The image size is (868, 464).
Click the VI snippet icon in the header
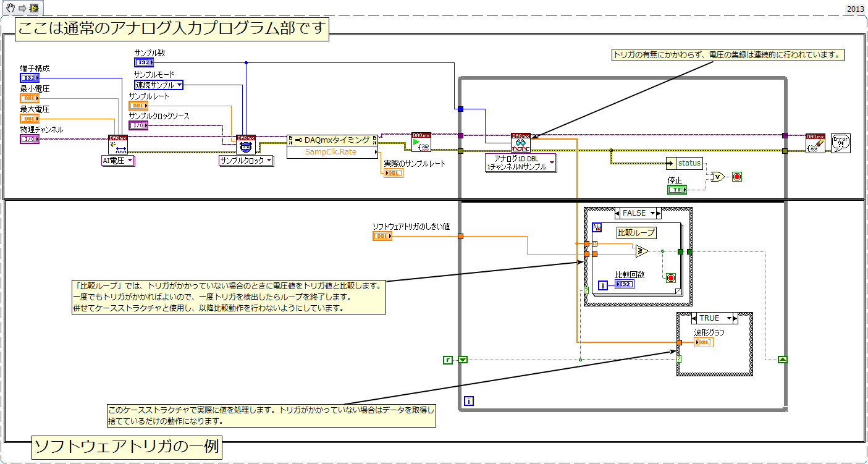pos(34,8)
